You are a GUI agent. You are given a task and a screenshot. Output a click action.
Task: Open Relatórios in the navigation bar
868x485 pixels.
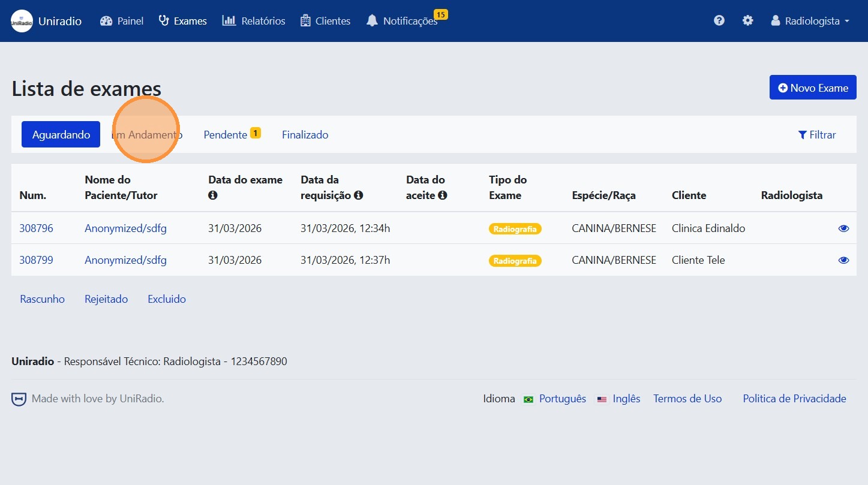[254, 21]
